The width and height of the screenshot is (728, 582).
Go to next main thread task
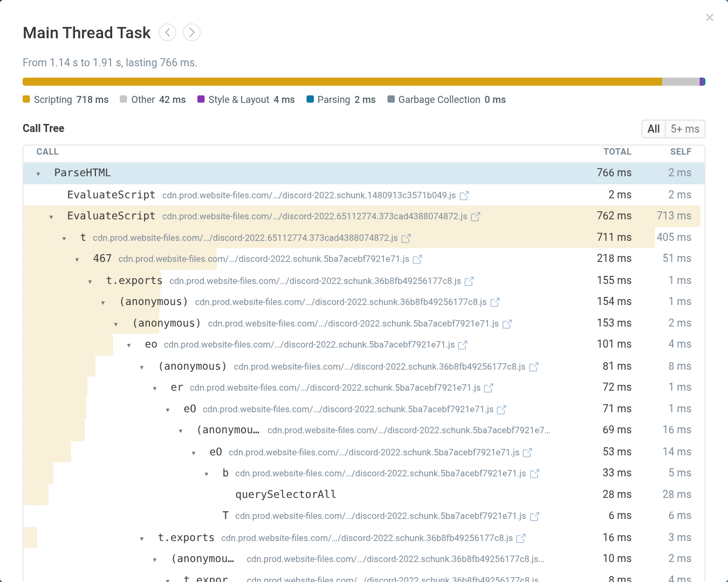point(191,33)
